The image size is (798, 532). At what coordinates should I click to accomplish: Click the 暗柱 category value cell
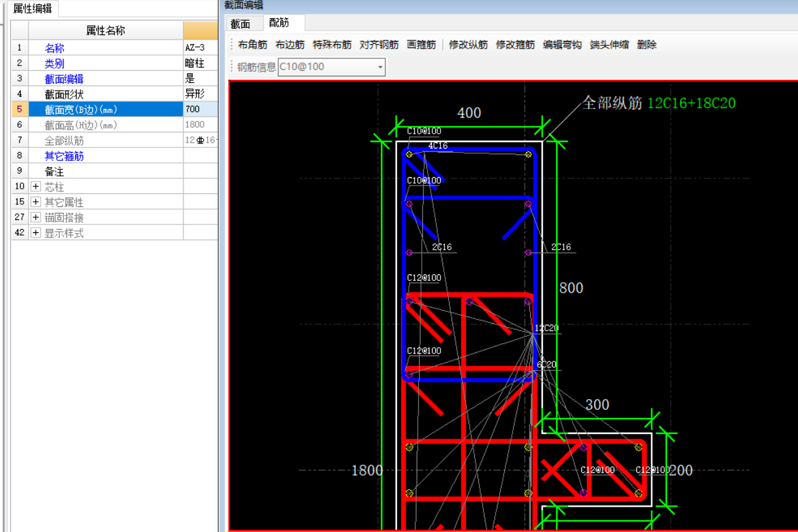pos(200,64)
